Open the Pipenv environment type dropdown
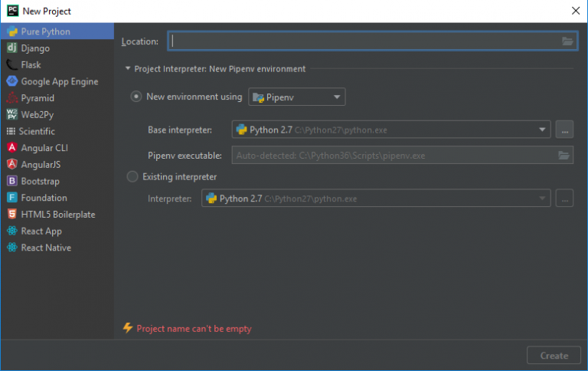This screenshot has width=588, height=371. click(x=296, y=97)
